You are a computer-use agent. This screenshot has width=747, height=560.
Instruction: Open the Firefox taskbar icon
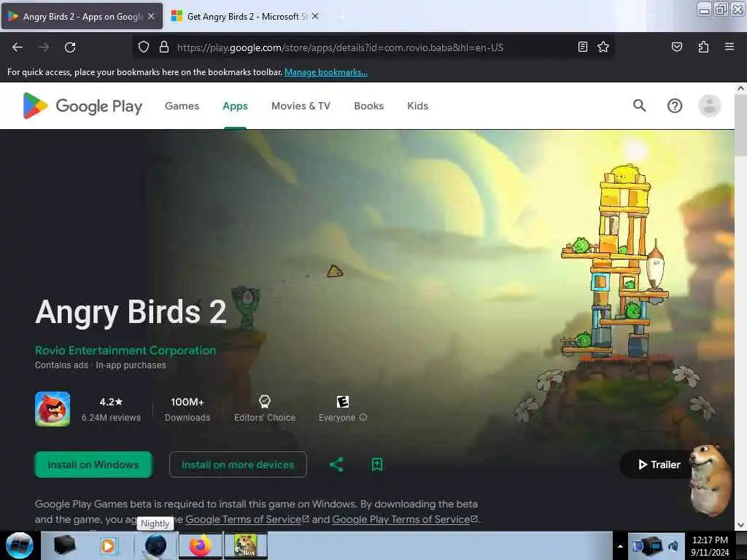pyautogui.click(x=201, y=545)
